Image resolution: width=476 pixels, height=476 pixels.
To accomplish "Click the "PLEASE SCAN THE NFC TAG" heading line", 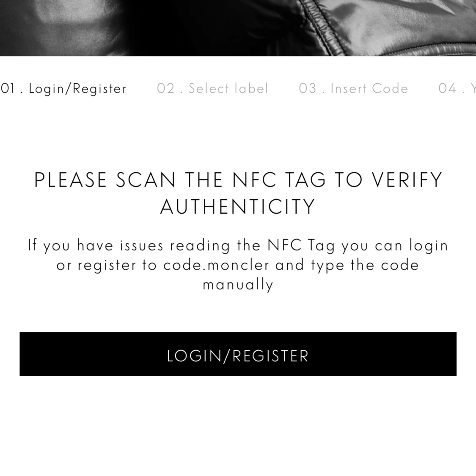I will (238, 180).
